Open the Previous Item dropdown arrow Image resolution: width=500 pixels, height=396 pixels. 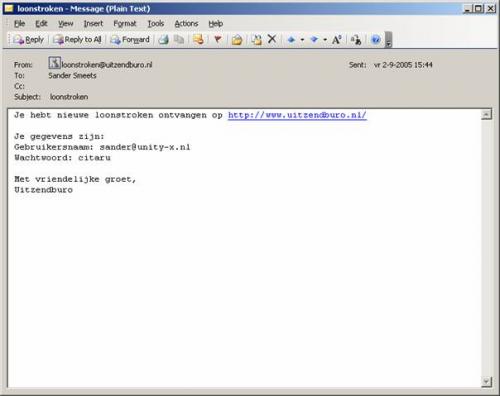pos(302,40)
